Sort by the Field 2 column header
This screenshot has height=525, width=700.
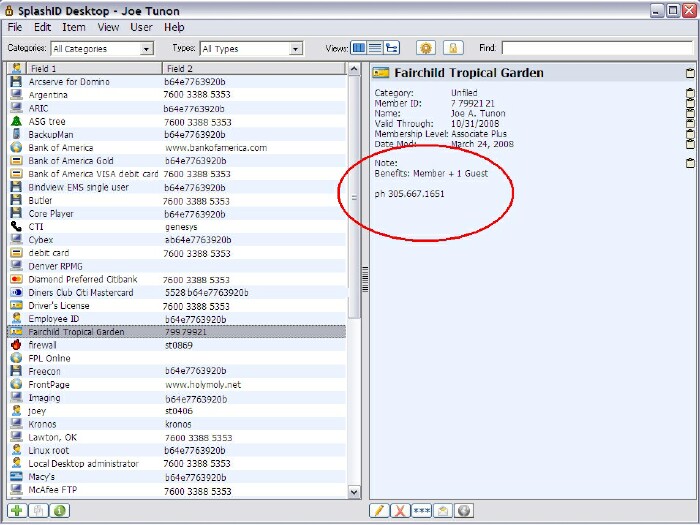pos(250,68)
